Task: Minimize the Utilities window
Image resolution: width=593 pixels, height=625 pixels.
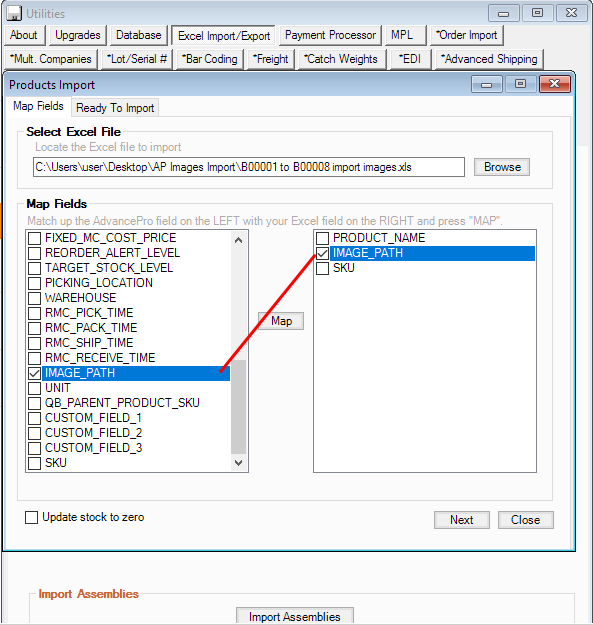Action: (x=503, y=13)
